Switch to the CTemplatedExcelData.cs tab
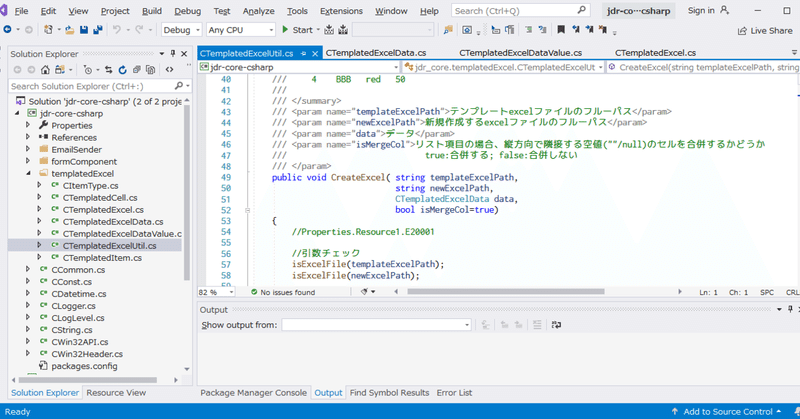The height and width of the screenshot is (419, 800). [x=376, y=53]
